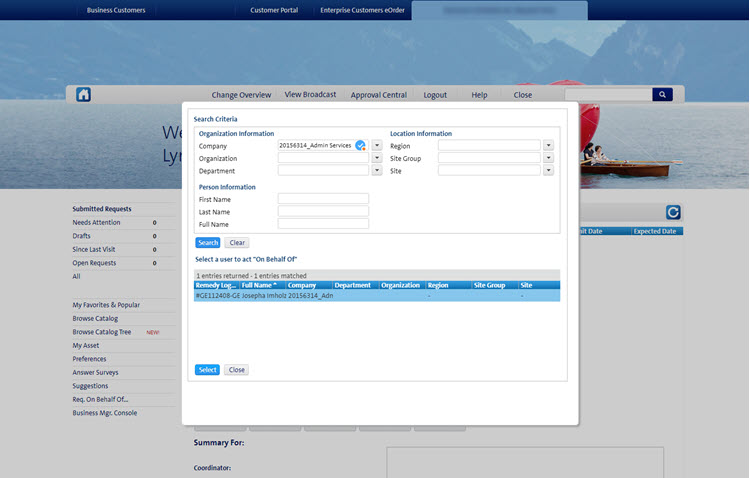Click the Select button in dialog
This screenshot has width=750, height=478.
click(207, 370)
